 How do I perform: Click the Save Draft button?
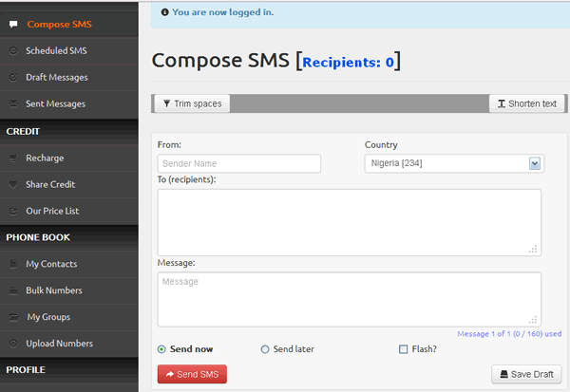coord(526,374)
